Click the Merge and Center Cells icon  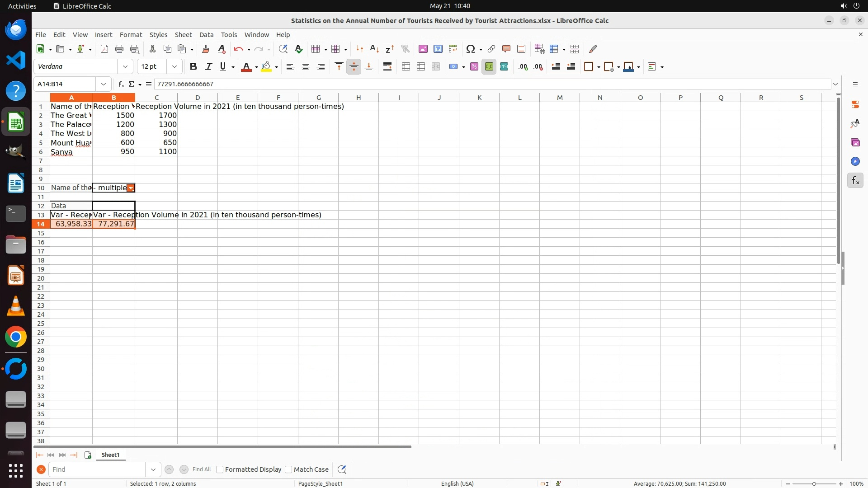coord(406,67)
